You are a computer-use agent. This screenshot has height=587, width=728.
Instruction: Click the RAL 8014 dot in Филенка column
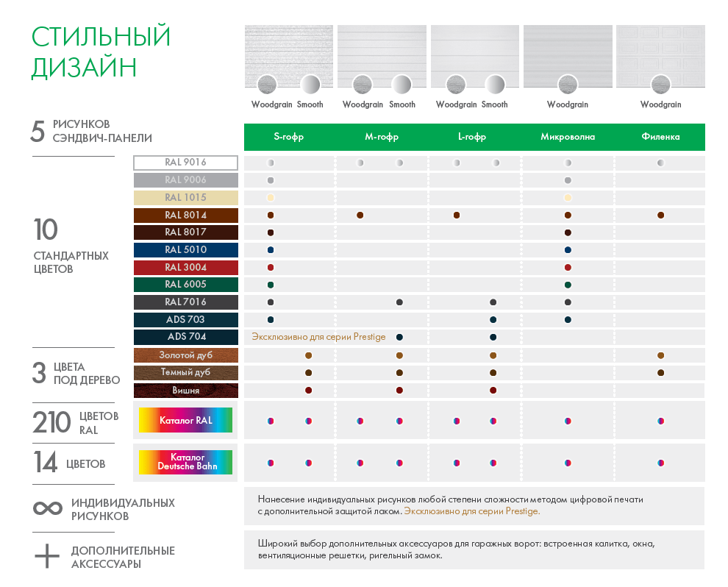[660, 216]
